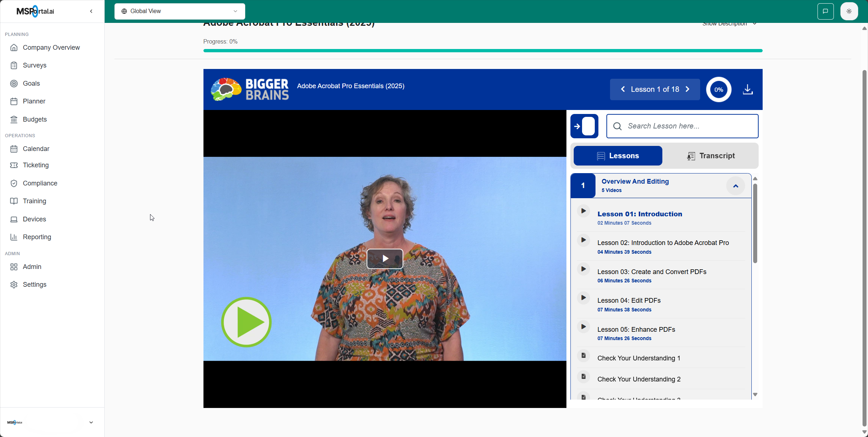Go to the next lesson arrow
Screen dimensions: 868x437
click(687, 89)
